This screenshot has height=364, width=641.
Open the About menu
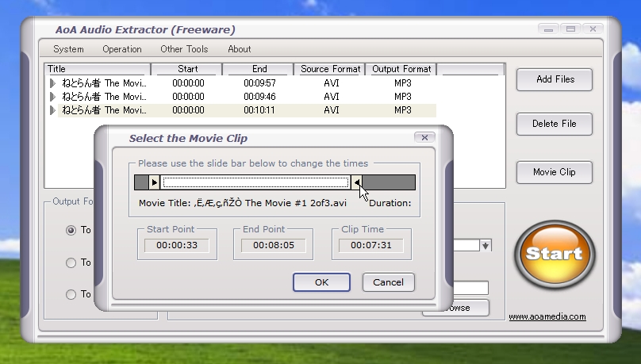pos(239,49)
